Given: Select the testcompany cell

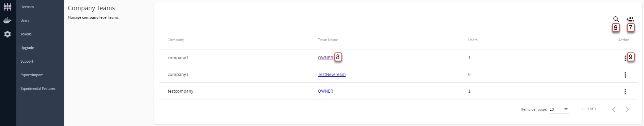Looking at the screenshot, I should (x=180, y=91).
